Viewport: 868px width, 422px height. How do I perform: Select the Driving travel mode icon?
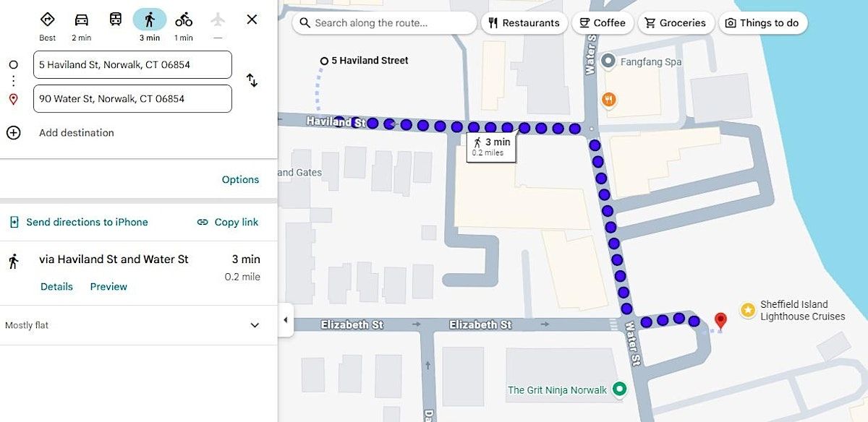pyautogui.click(x=82, y=20)
